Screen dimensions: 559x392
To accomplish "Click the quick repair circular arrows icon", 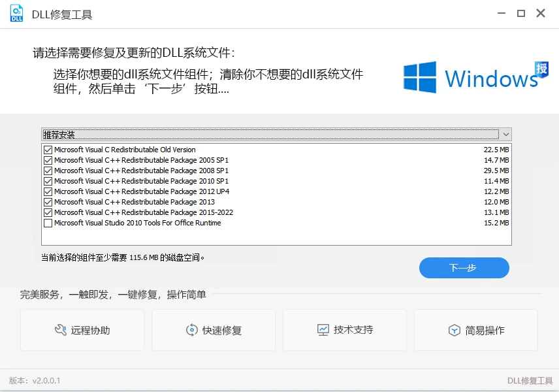I will pyautogui.click(x=192, y=330).
